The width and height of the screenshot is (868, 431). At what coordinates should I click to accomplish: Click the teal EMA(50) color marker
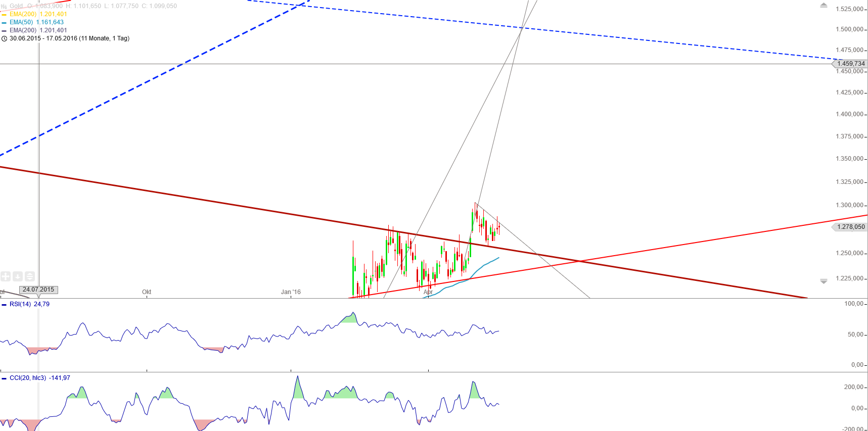click(x=4, y=23)
